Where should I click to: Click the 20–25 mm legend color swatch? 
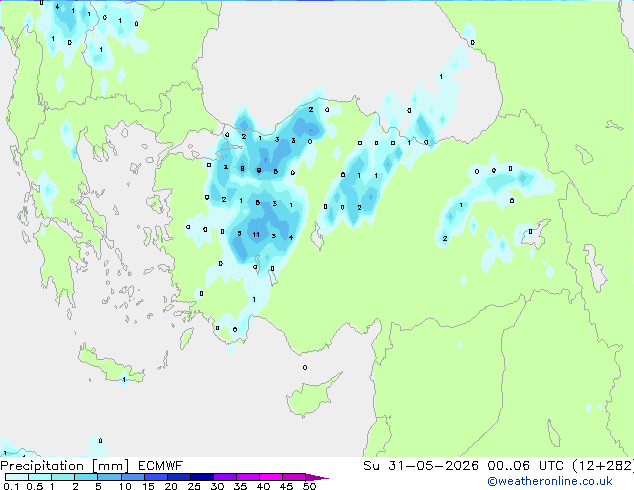pyautogui.click(x=178, y=477)
